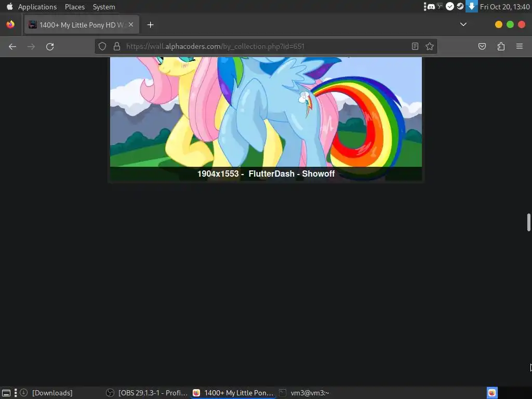The height and width of the screenshot is (399, 532).
Task: Save page to Pocket
Action: [x=482, y=46]
